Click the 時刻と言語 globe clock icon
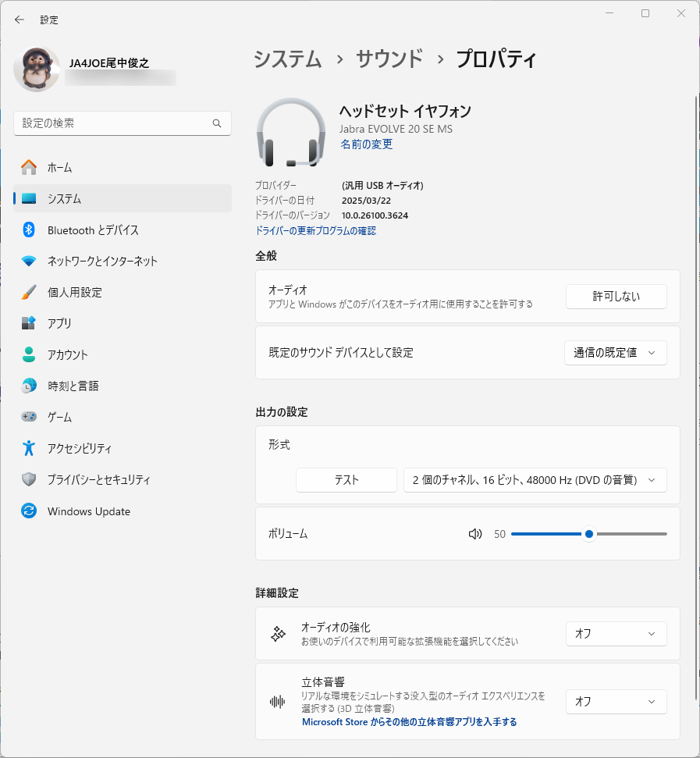Viewport: 700px width, 758px height. coord(29,386)
